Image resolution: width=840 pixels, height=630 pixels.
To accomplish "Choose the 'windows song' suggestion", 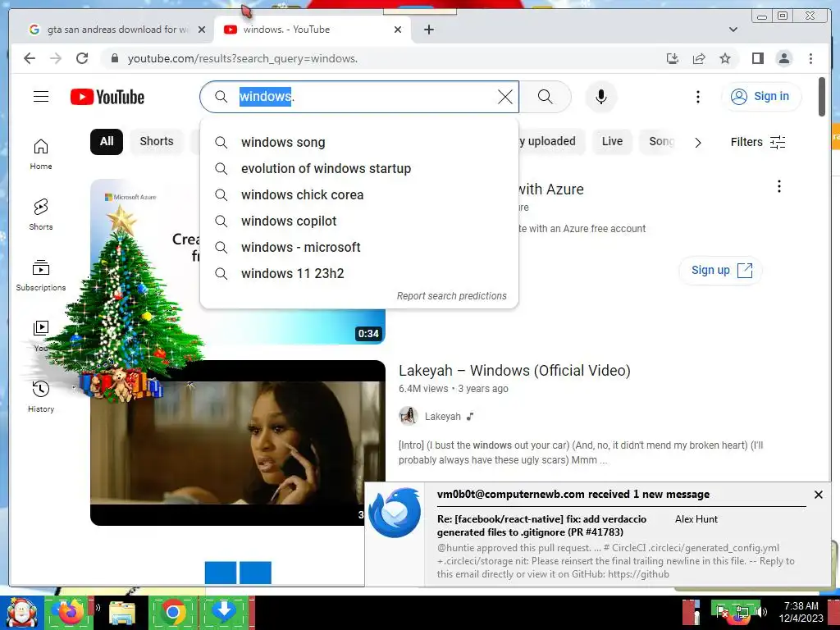I will click(x=359, y=143).
